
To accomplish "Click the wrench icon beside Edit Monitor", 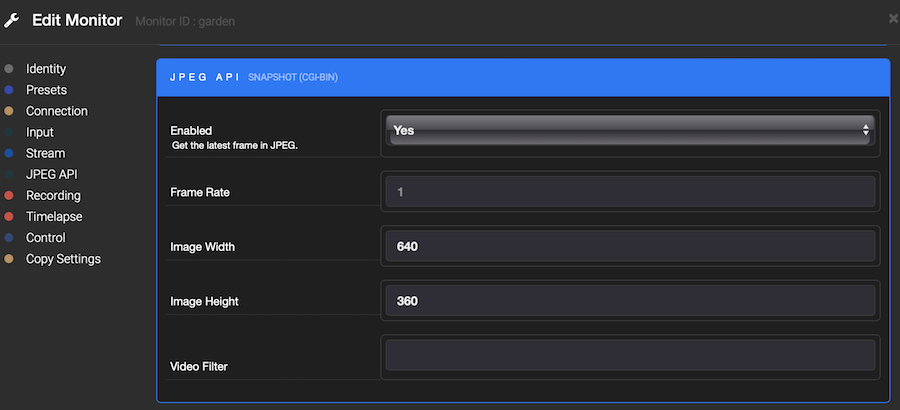I will point(13,20).
